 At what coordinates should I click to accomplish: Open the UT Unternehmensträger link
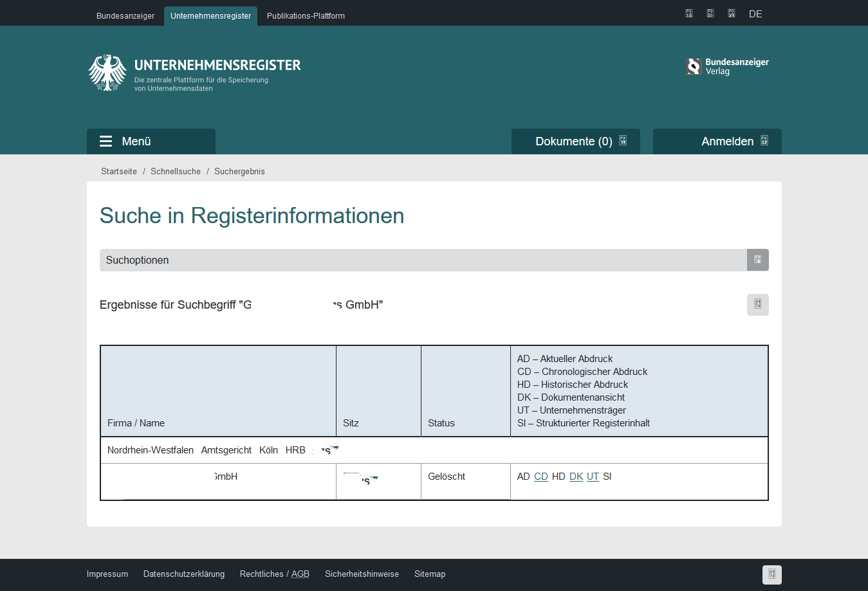click(593, 477)
